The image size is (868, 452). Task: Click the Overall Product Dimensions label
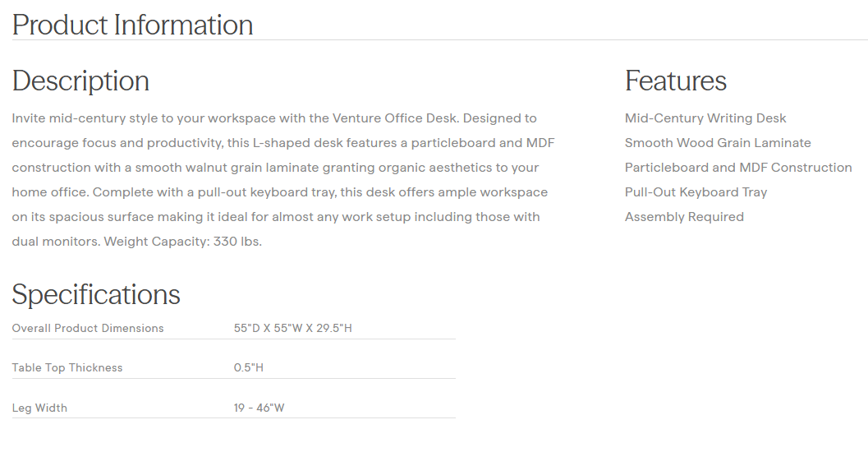88,328
